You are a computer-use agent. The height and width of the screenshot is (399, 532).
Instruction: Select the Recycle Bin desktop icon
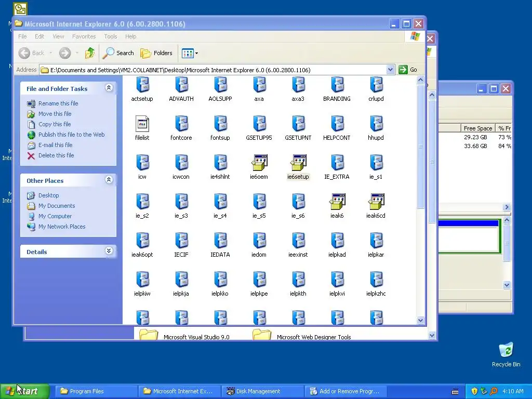(506, 354)
